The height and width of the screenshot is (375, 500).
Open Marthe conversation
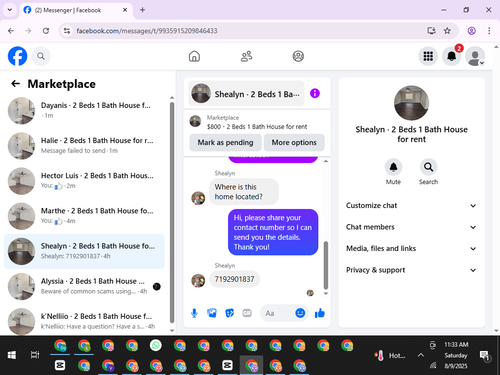click(84, 216)
